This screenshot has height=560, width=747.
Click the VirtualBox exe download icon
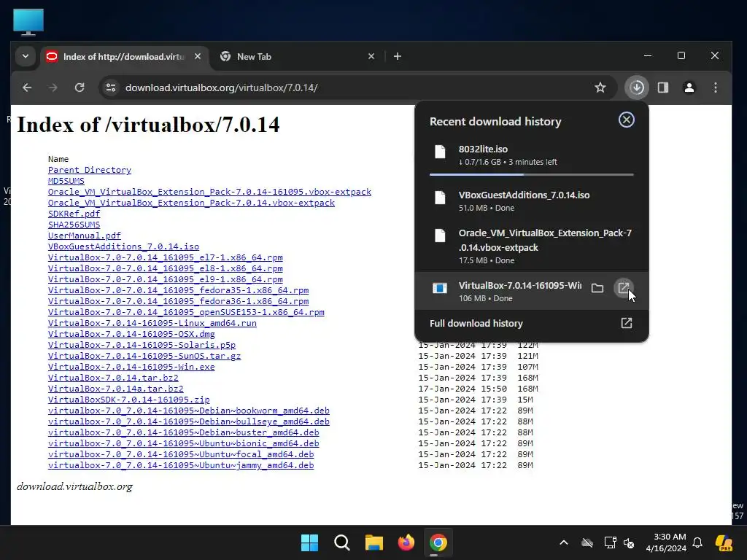[x=440, y=288]
